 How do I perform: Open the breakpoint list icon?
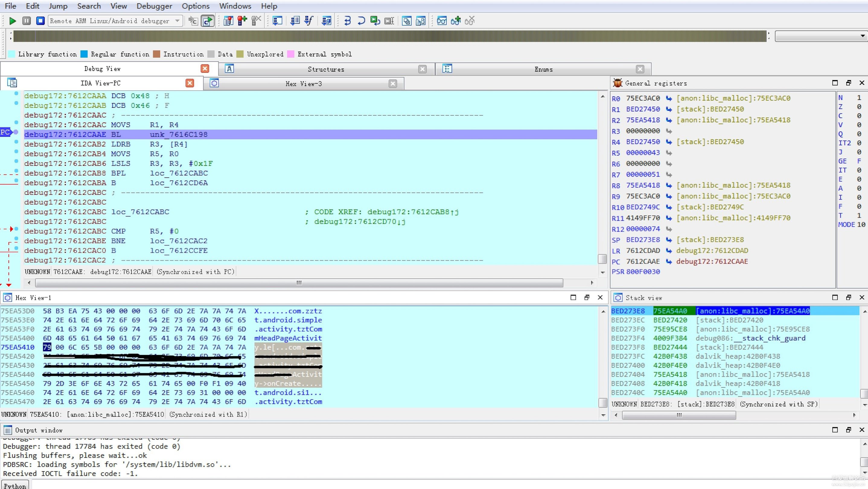tap(228, 21)
